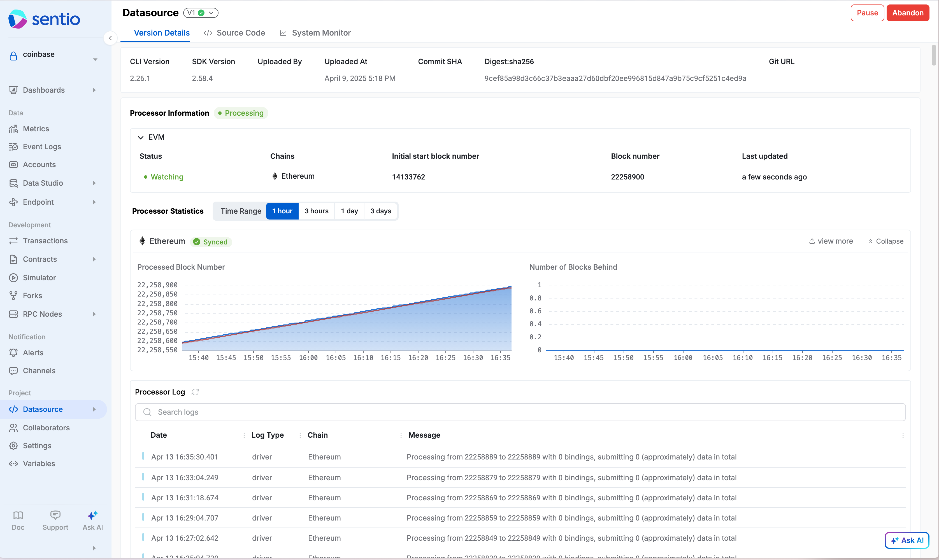Go to Forks in the sidebar
Screen dimensions: 939x560
32,295
